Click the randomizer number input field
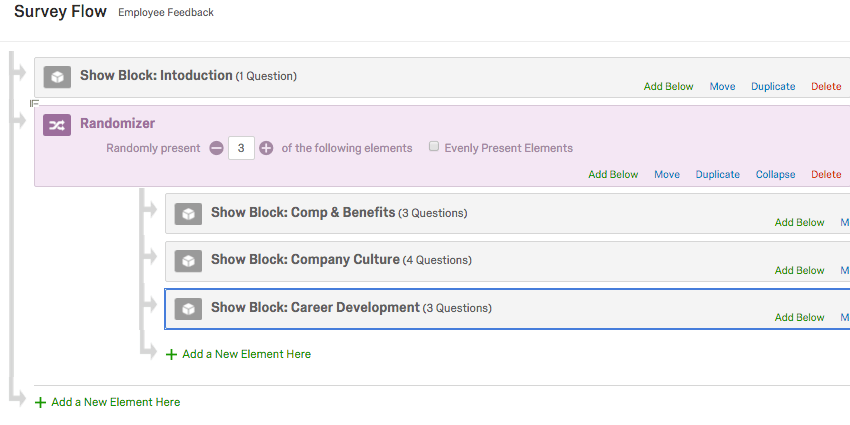The height and width of the screenshot is (425, 850). pyautogui.click(x=241, y=148)
